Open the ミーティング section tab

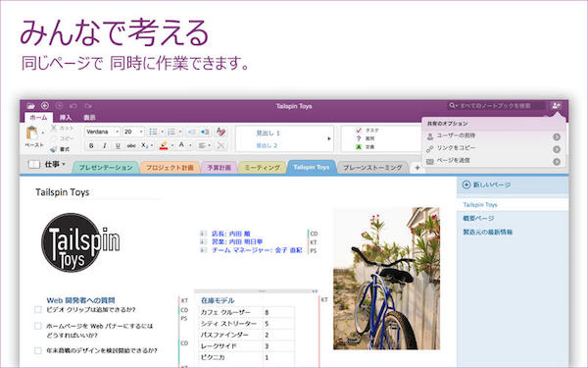(x=262, y=168)
